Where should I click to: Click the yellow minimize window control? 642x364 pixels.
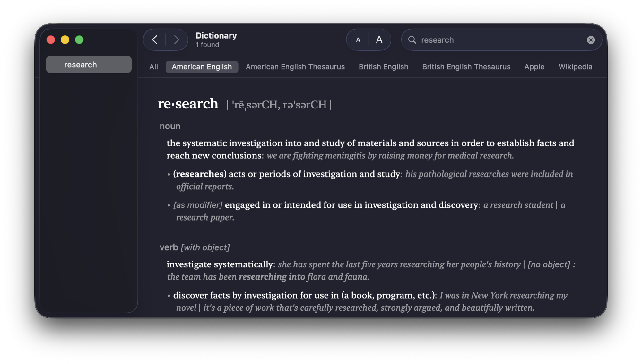tap(65, 39)
